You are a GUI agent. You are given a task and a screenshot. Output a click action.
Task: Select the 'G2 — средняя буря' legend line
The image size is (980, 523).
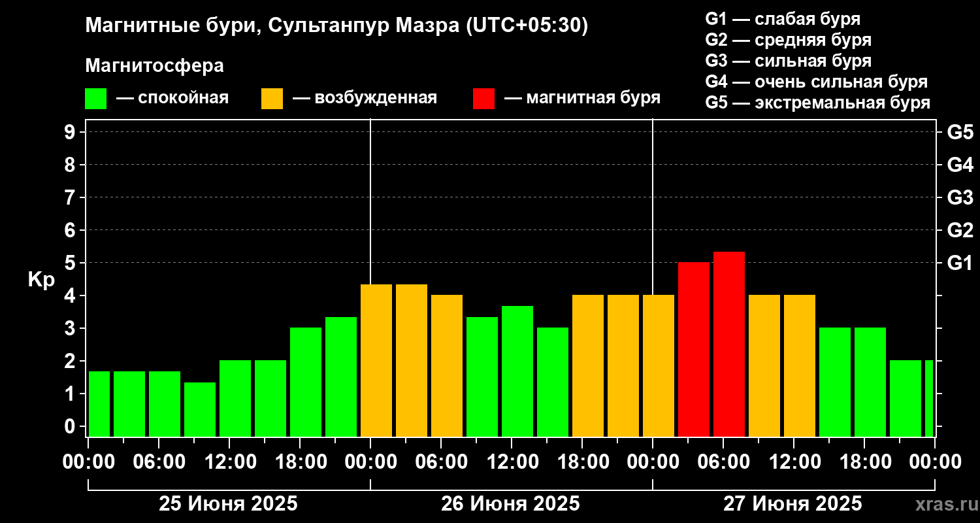click(788, 40)
